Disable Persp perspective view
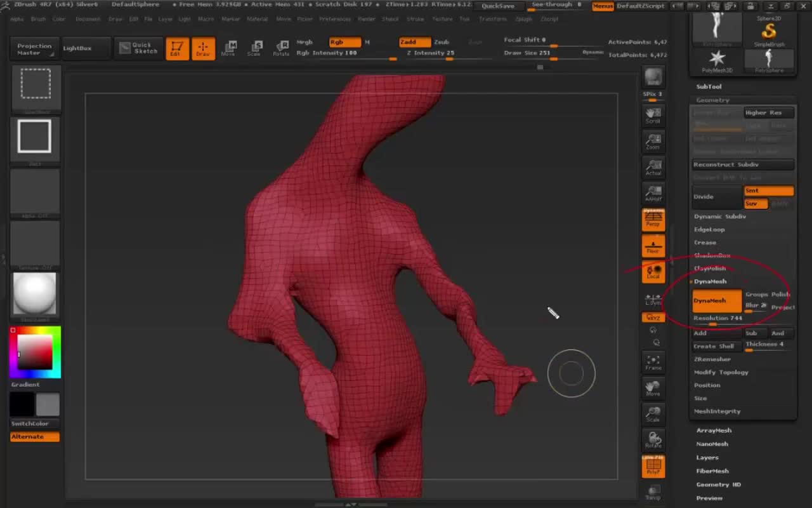The width and height of the screenshot is (812, 508). click(x=653, y=219)
